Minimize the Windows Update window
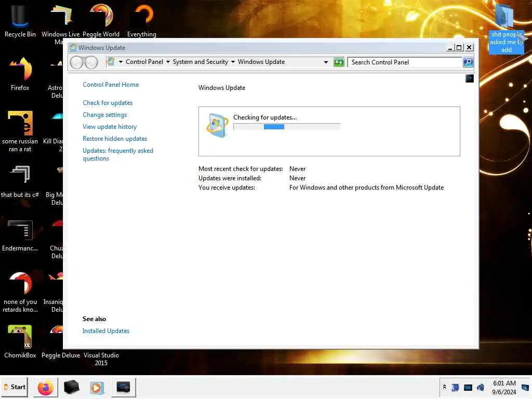 pyautogui.click(x=450, y=47)
